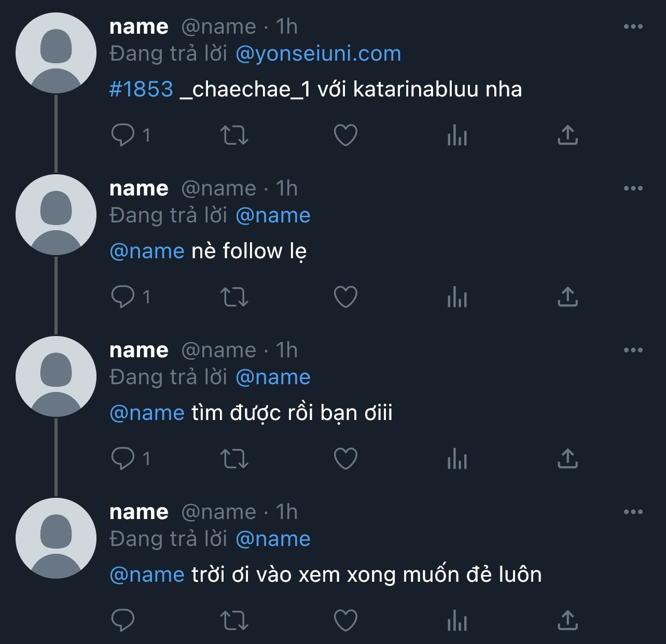Share the 'tìm được rồi bạn ơiii' tweet

(x=567, y=459)
